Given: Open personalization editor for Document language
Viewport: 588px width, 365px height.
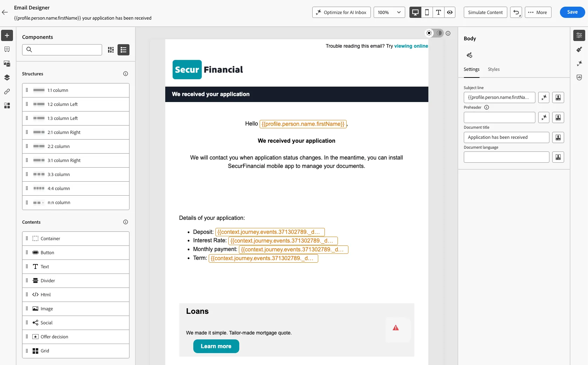Looking at the screenshot, I should pos(558,157).
